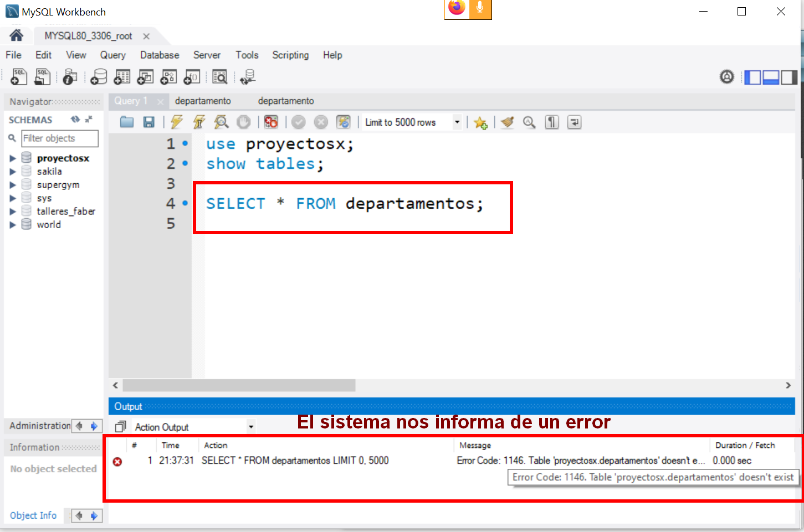804x532 pixels.
Task: Open the Action Output type dropdown
Action: (251, 427)
